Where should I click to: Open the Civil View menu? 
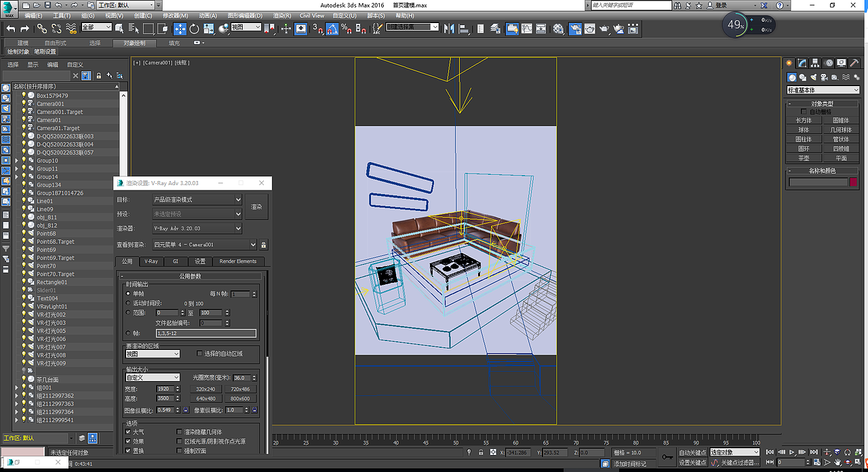coord(312,15)
